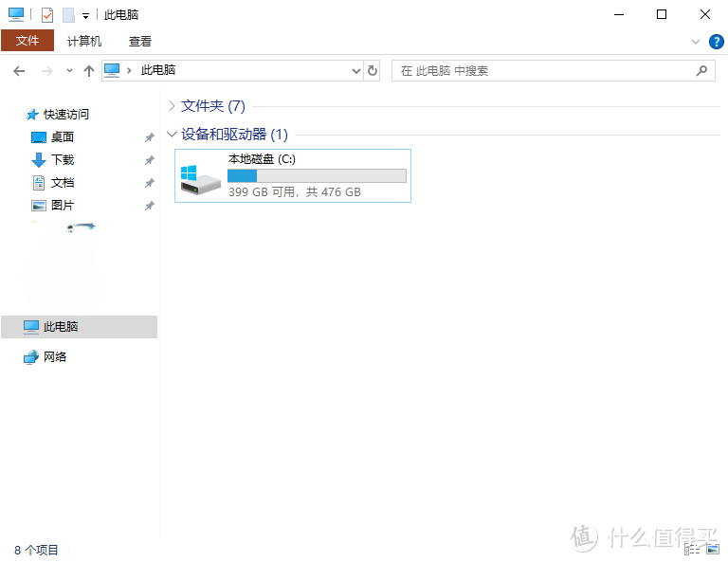Click the pin icon beside 文档

click(149, 183)
